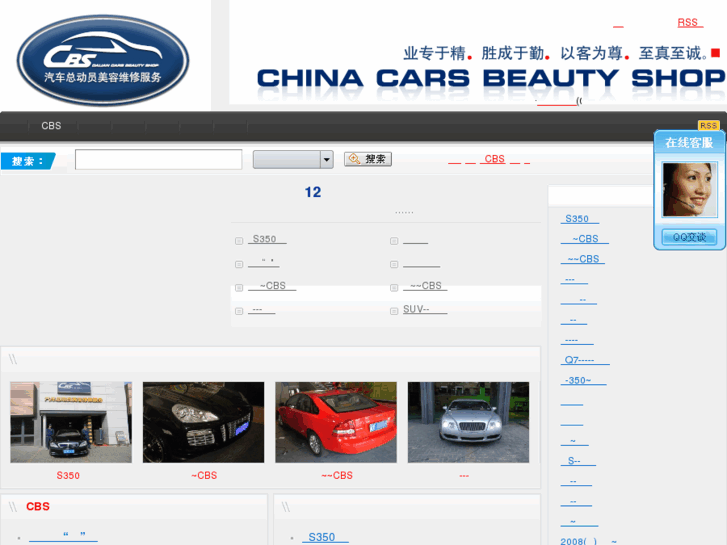Click the CHINA CARS BEAUTY SHOP banner

tap(491, 78)
